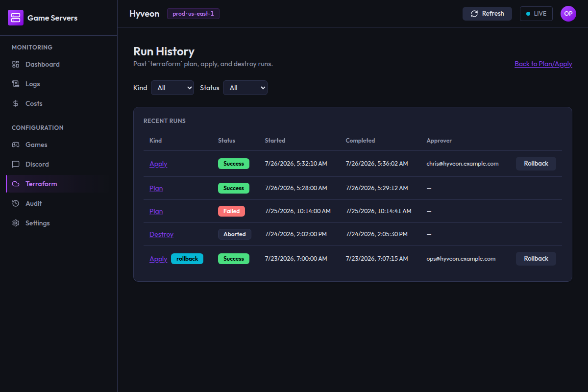Click chris@hyveon.example.com approver cell
Viewport: 588px width, 392px height.
pyautogui.click(x=463, y=164)
